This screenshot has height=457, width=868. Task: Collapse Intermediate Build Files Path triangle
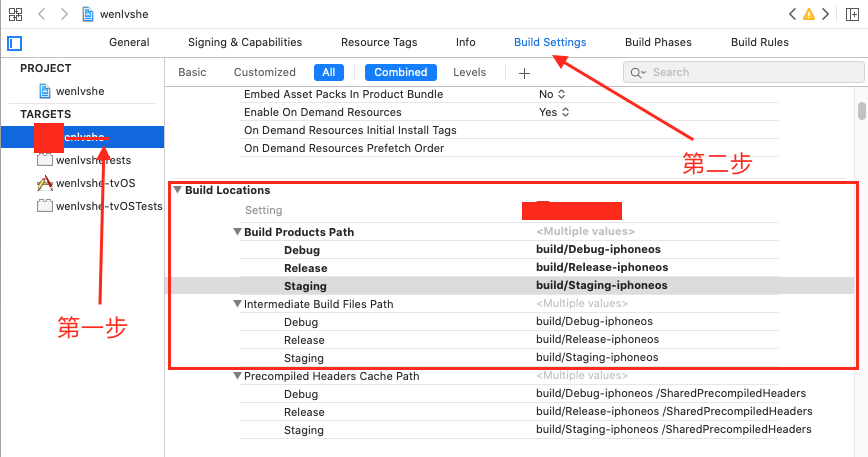click(x=237, y=303)
